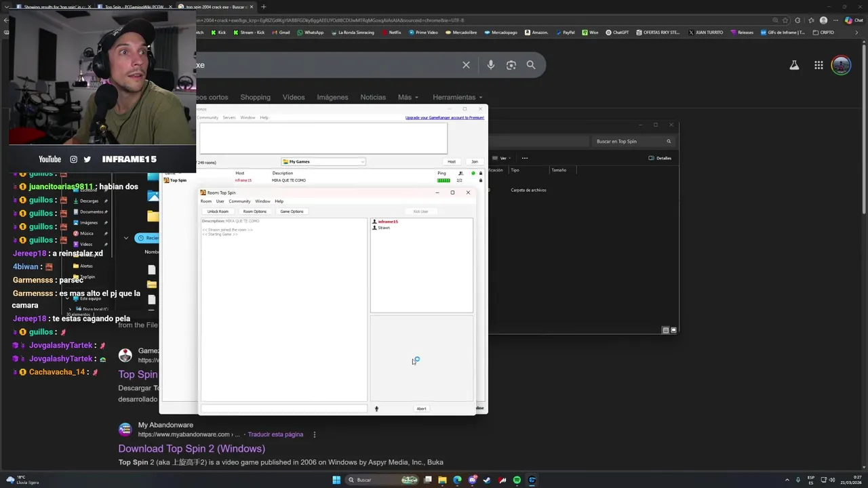The width and height of the screenshot is (868, 488).
Task: Open the My Games dropdown in GameRanger
Action: [x=323, y=162]
